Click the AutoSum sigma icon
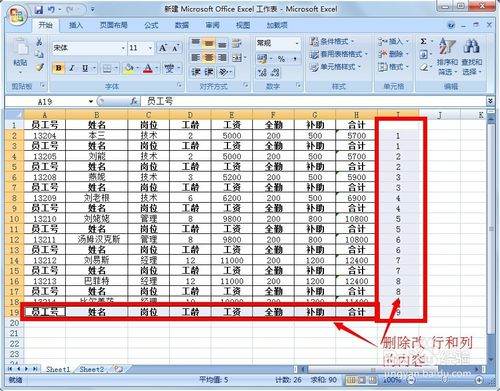 tap(423, 42)
